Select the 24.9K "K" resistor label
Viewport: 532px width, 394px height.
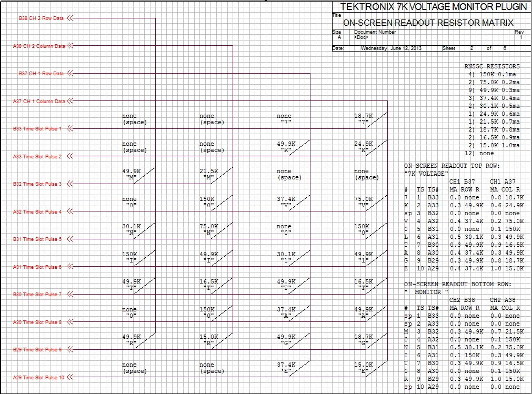(364, 147)
